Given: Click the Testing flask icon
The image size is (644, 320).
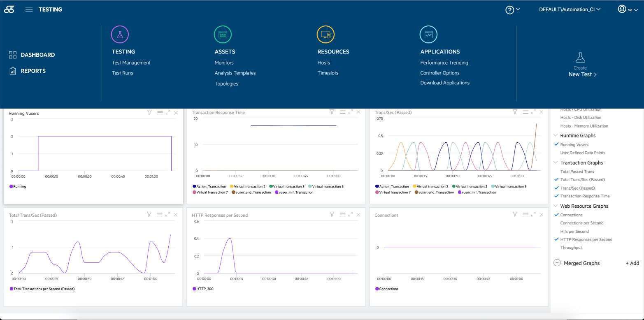Looking at the screenshot, I should coord(120,35).
